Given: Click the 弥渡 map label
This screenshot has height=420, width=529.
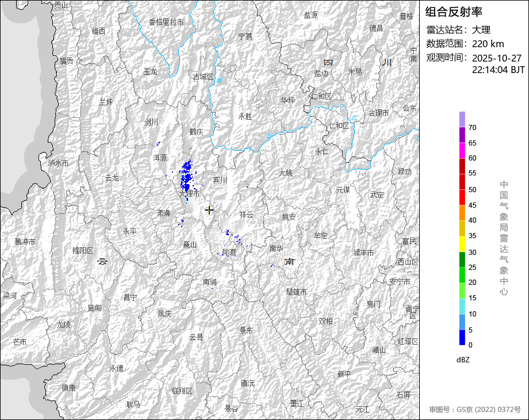Looking at the screenshot, I should pyautogui.click(x=229, y=252).
